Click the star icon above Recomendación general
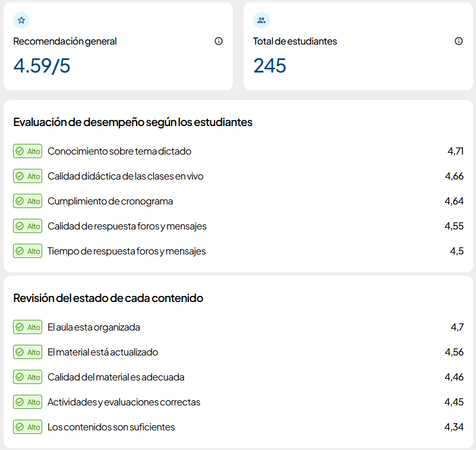Viewport: 476px width, 450px height. click(21, 20)
